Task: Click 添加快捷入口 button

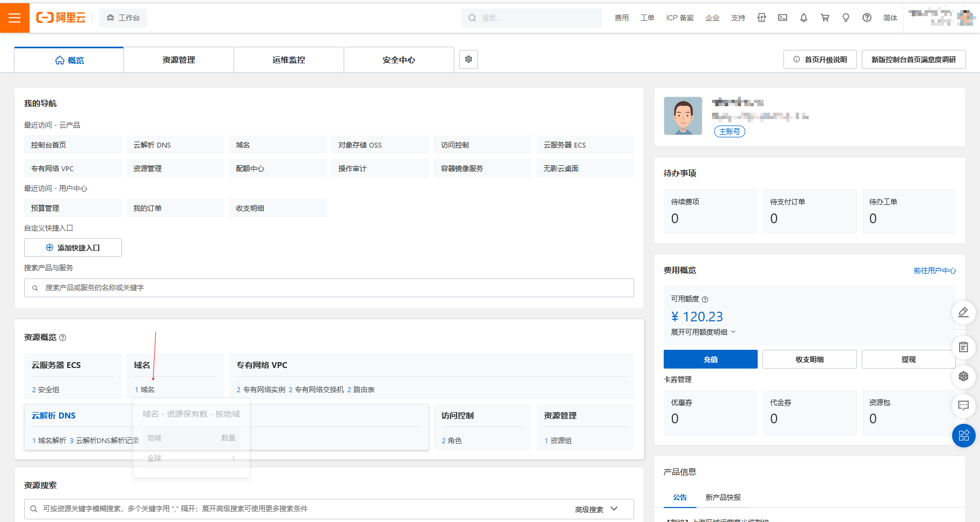Action: pos(73,248)
